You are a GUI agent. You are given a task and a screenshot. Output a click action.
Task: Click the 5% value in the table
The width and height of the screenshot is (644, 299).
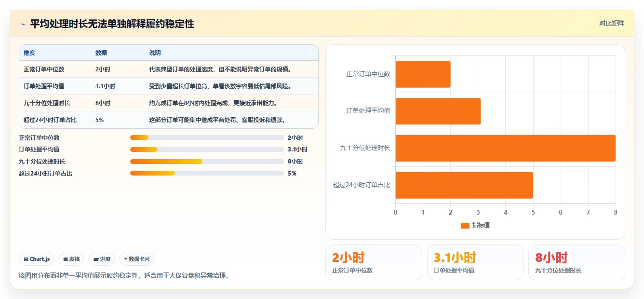click(x=100, y=120)
